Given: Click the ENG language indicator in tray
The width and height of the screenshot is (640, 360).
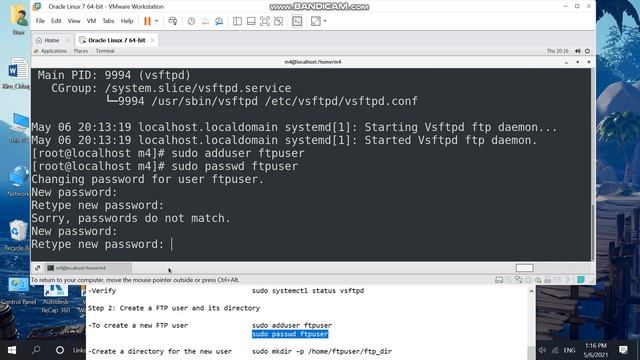Looking at the screenshot, I should (x=569, y=350).
